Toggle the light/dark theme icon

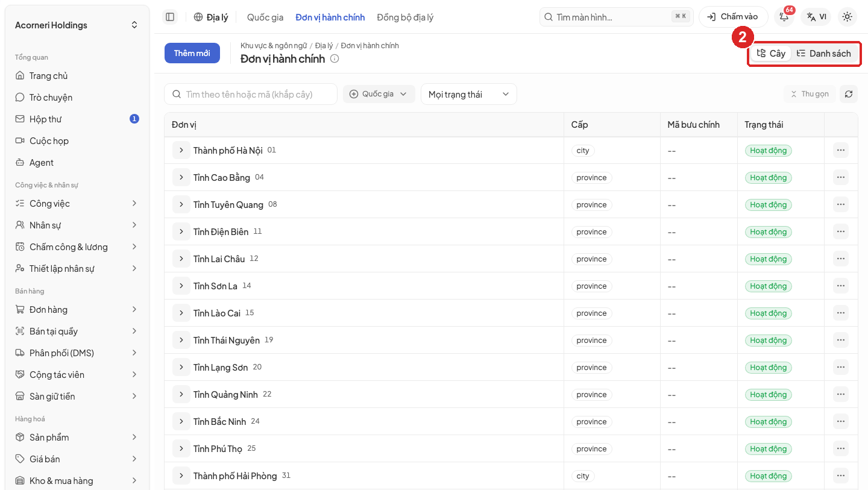[x=847, y=17]
